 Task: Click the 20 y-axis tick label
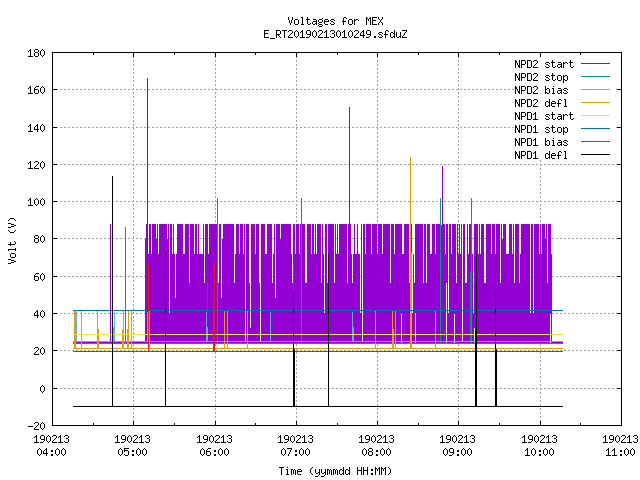tap(39, 351)
